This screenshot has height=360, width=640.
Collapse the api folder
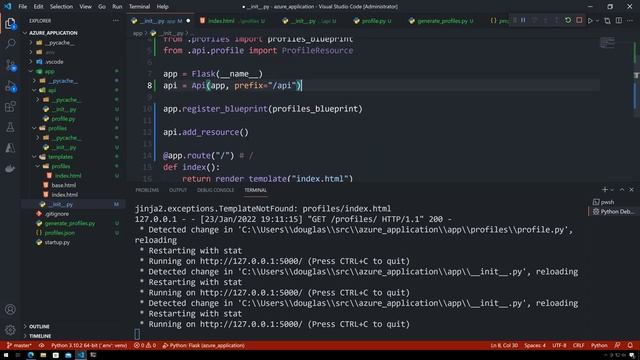[x=52, y=90]
